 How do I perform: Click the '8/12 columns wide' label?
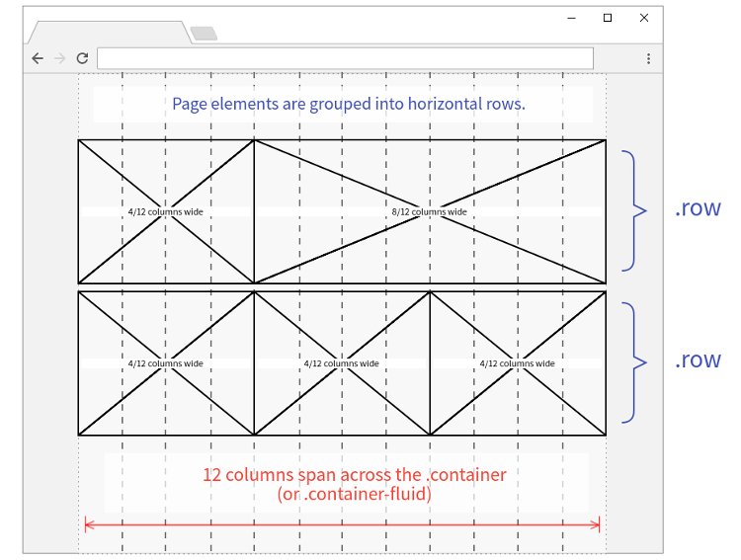429,211
